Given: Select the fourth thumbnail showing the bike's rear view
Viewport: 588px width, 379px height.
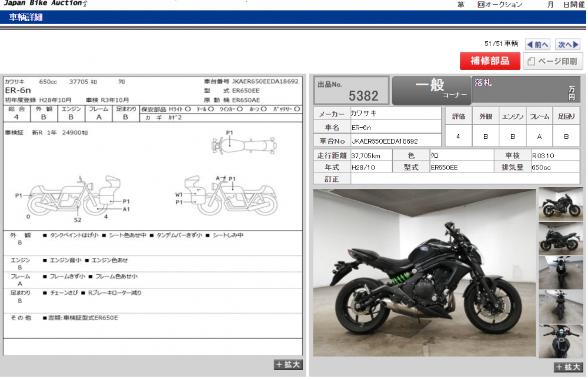Looking at the screenshot, I should [560, 307].
